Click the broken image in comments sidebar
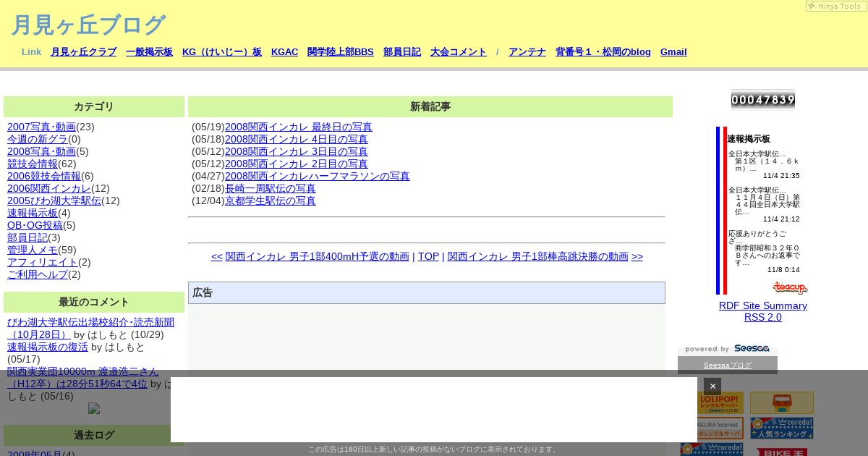 coord(94,408)
